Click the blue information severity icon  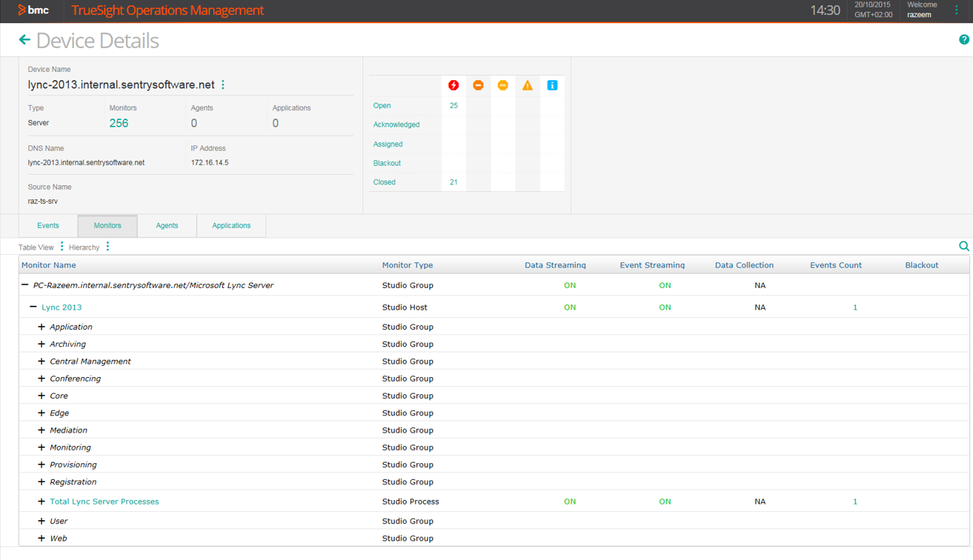552,85
